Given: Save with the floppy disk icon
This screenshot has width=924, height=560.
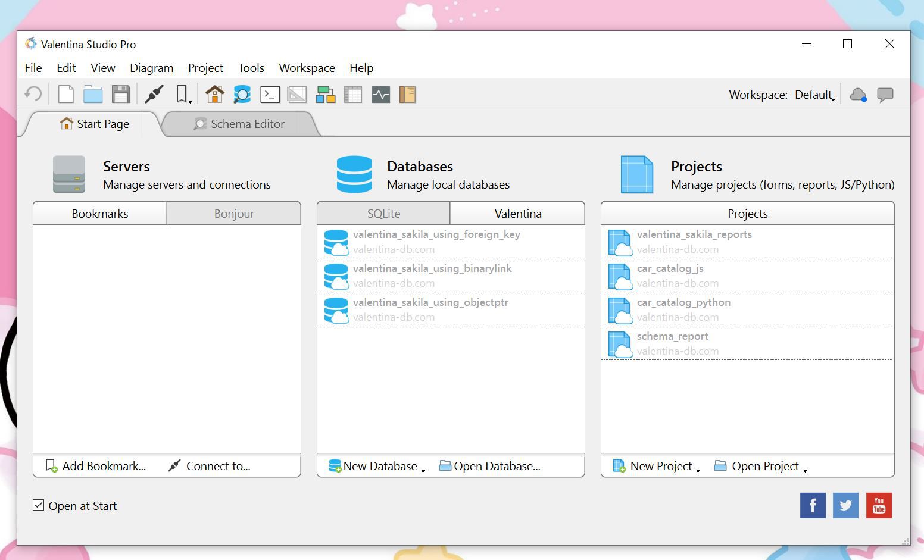Looking at the screenshot, I should coord(121,94).
